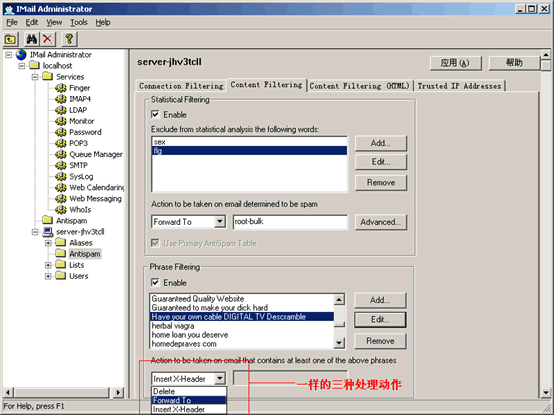Select the SMTP service gear icon
This screenshot has height=416, width=555.
click(x=61, y=165)
